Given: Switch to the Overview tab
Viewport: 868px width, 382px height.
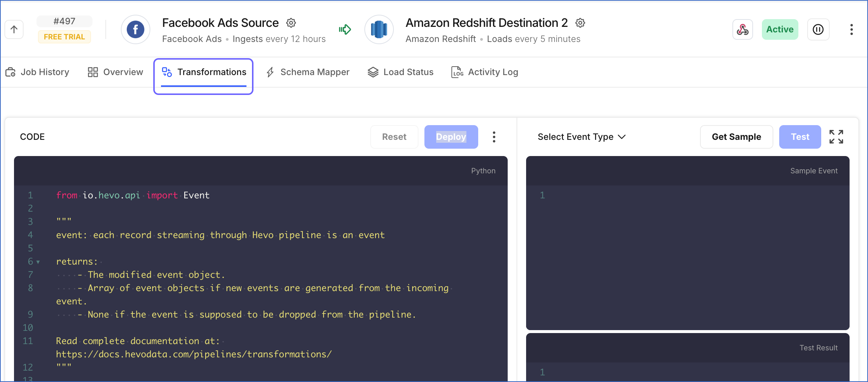Looking at the screenshot, I should click(115, 72).
